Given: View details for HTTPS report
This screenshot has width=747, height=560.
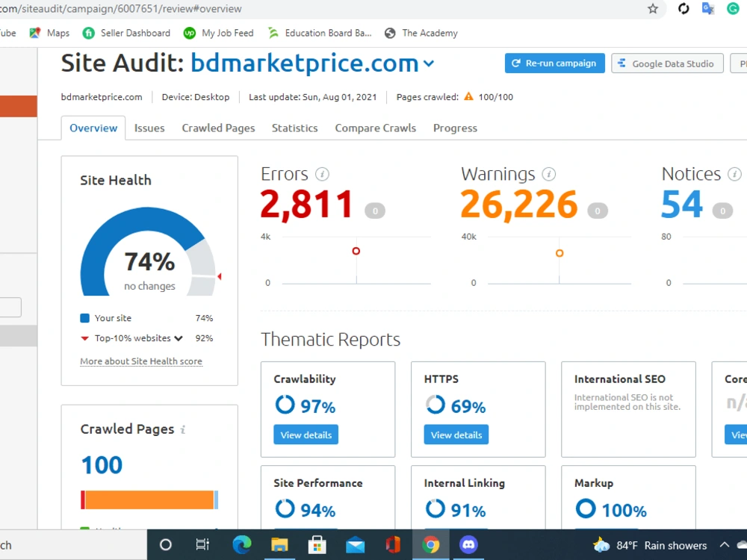Looking at the screenshot, I should point(456,435).
